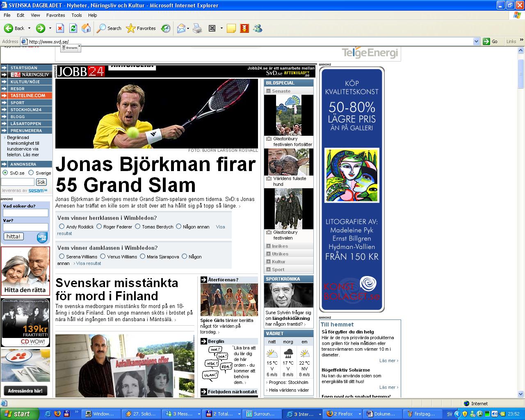The width and height of the screenshot is (525, 420).
Task: Go to the SPORT section
Action: [27, 103]
